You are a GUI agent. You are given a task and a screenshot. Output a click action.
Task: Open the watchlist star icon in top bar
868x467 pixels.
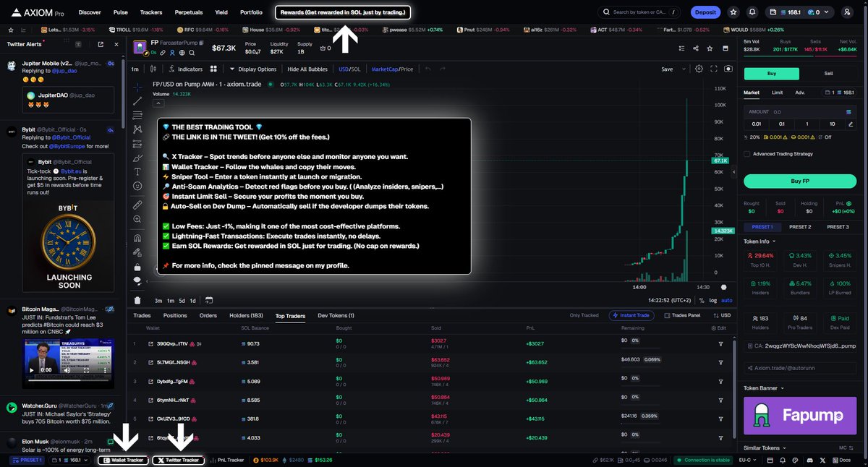[x=734, y=12]
